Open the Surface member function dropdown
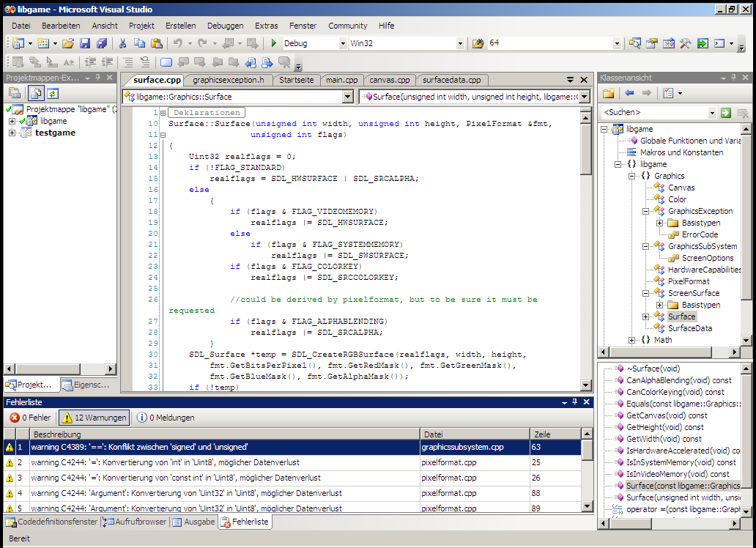The height and width of the screenshot is (548, 756). (585, 97)
